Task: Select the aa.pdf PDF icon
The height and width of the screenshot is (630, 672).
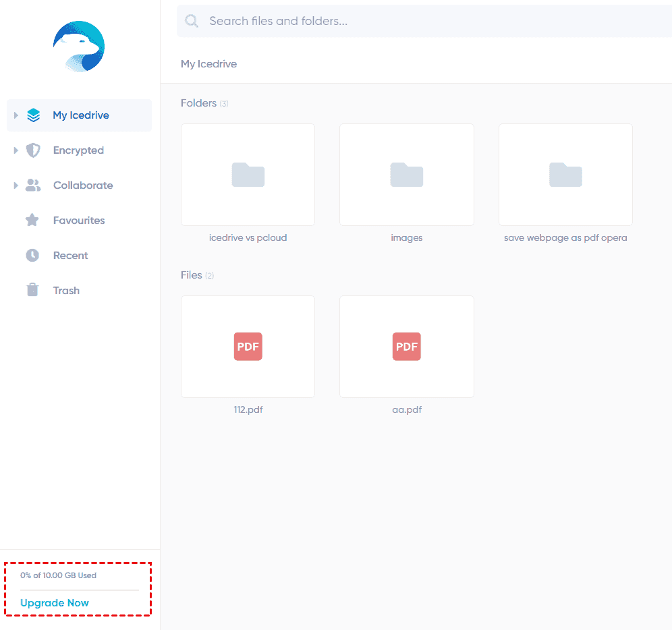Action: coord(407,346)
